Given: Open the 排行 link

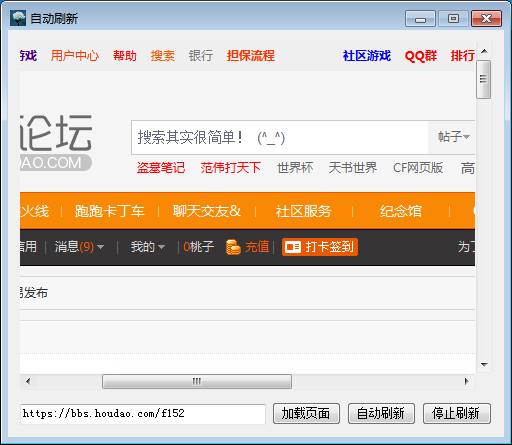Looking at the screenshot, I should tap(463, 56).
